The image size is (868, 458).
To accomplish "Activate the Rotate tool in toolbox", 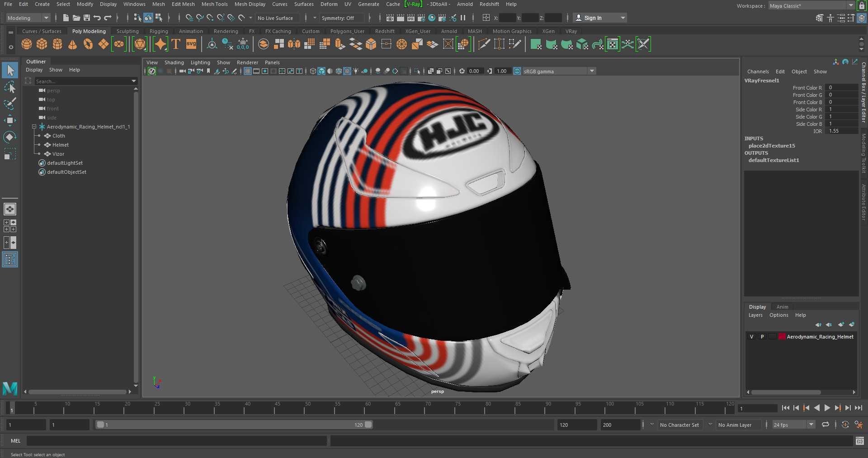I will point(10,137).
